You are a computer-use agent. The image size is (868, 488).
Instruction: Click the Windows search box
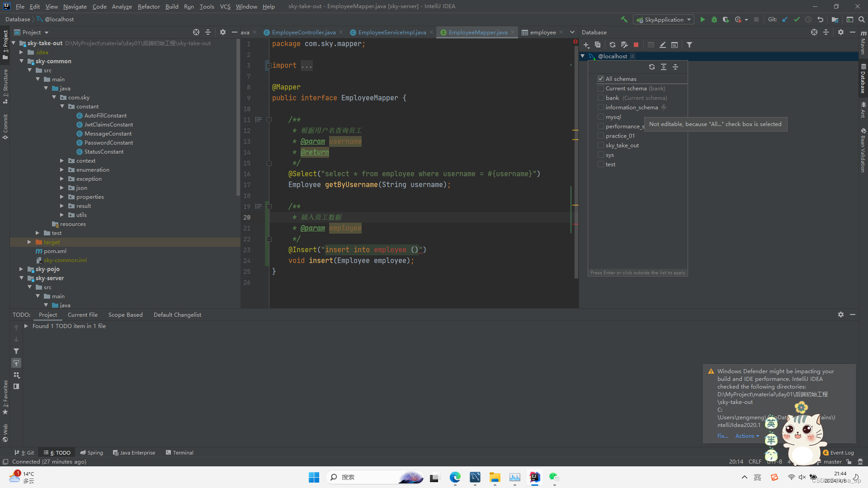coord(374,477)
